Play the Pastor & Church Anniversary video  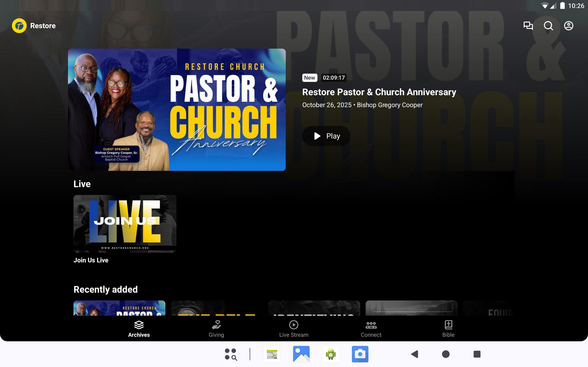click(326, 136)
